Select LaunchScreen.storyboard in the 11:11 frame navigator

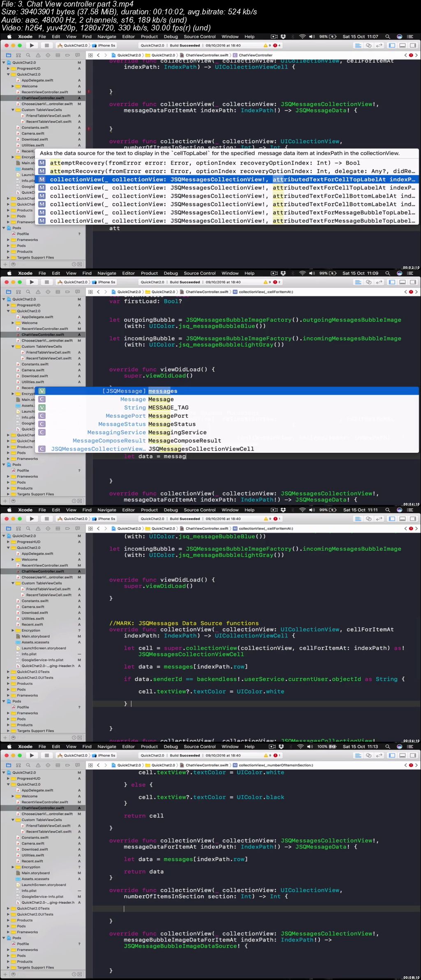[x=44, y=648]
